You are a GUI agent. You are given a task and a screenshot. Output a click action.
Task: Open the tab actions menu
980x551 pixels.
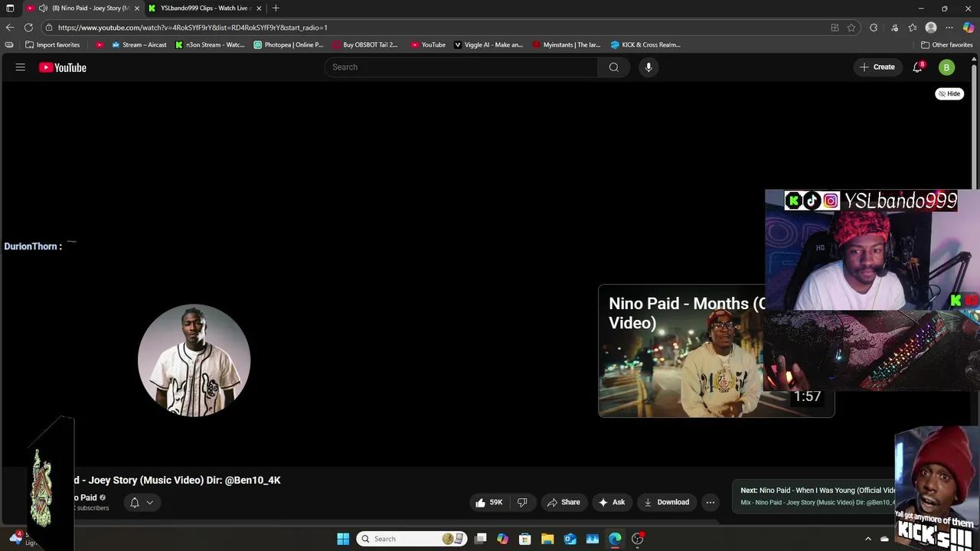click(x=10, y=8)
